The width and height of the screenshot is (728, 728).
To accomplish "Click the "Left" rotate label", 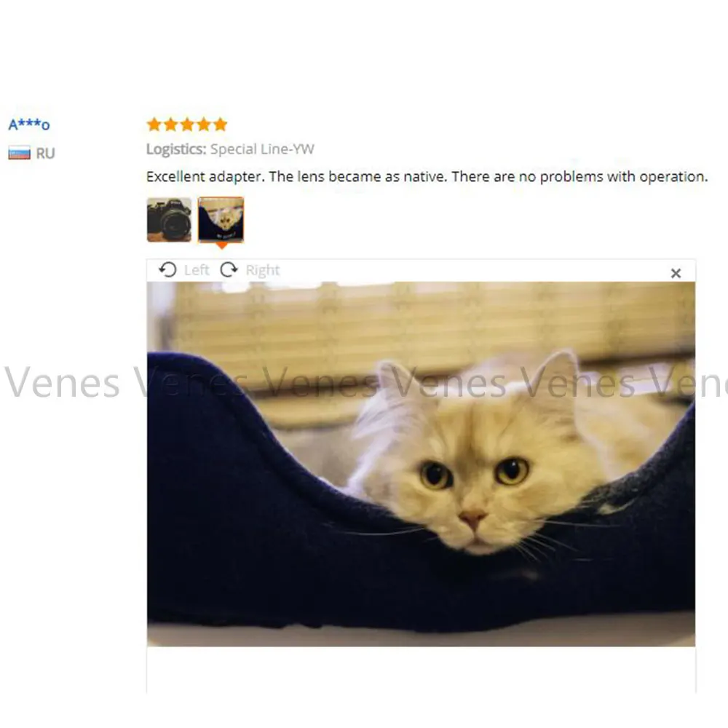I will pos(197,270).
